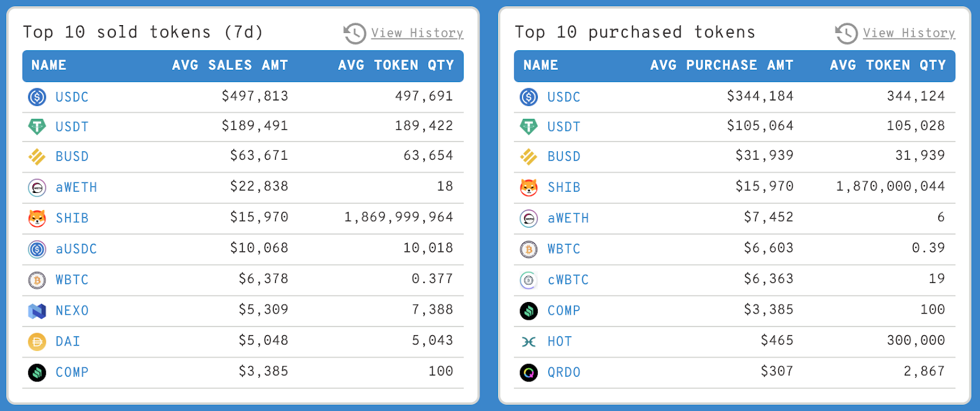Open the WBTC link in purchased tokens
Image resolution: width=980 pixels, height=411 pixels.
[563, 249]
